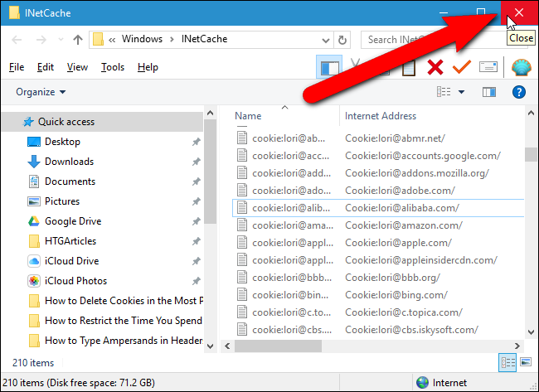Viewport: 539px width, 392px height.
Task: Click the horizontal scrollbar right arrow
Action: click(517, 346)
